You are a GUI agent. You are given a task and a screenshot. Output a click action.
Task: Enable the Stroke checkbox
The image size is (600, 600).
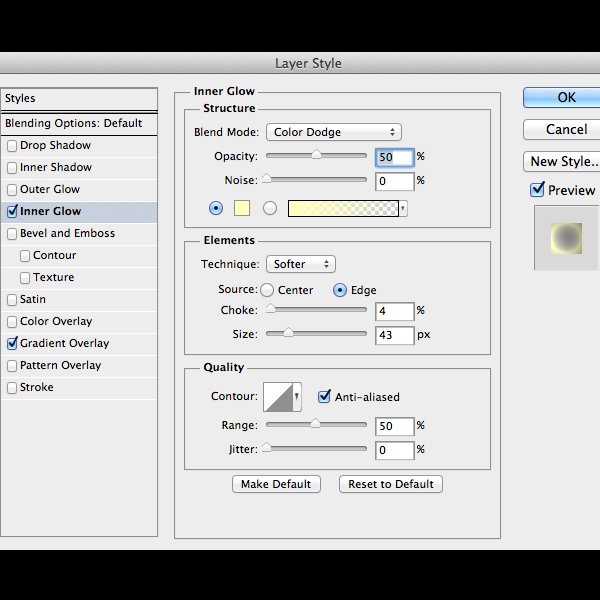pyautogui.click(x=12, y=388)
